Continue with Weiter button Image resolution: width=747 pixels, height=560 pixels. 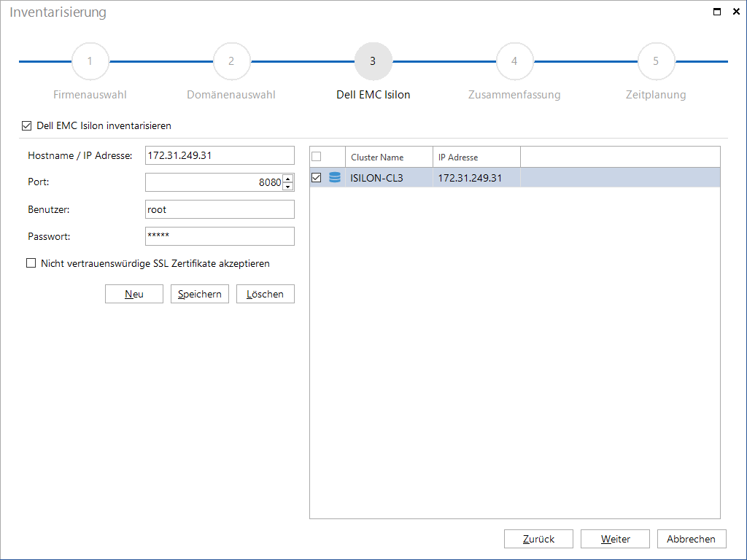(x=615, y=539)
